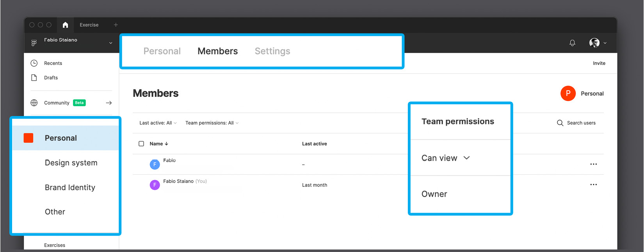Select the Exercise file tab
This screenshot has height=252, width=644.
pyautogui.click(x=89, y=25)
